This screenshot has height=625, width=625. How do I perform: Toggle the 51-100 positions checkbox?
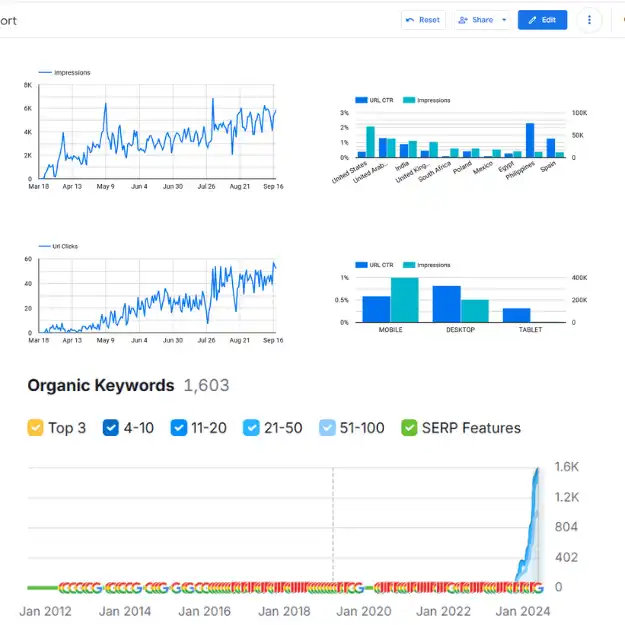click(x=327, y=428)
